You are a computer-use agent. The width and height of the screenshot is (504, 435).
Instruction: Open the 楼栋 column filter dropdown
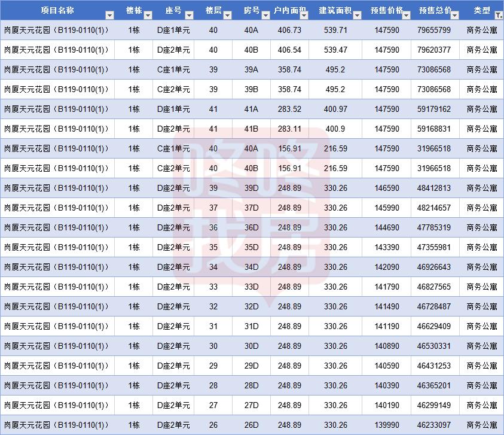tap(148, 16)
